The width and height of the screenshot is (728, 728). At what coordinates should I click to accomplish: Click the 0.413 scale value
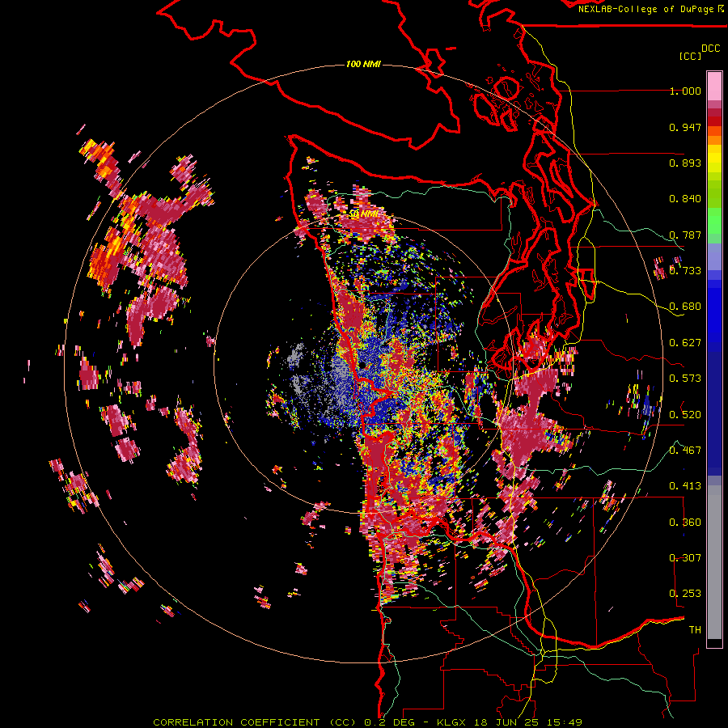(685, 486)
